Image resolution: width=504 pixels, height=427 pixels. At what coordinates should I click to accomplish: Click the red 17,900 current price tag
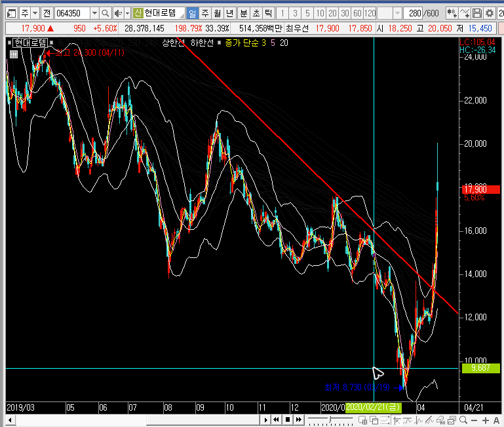point(481,189)
